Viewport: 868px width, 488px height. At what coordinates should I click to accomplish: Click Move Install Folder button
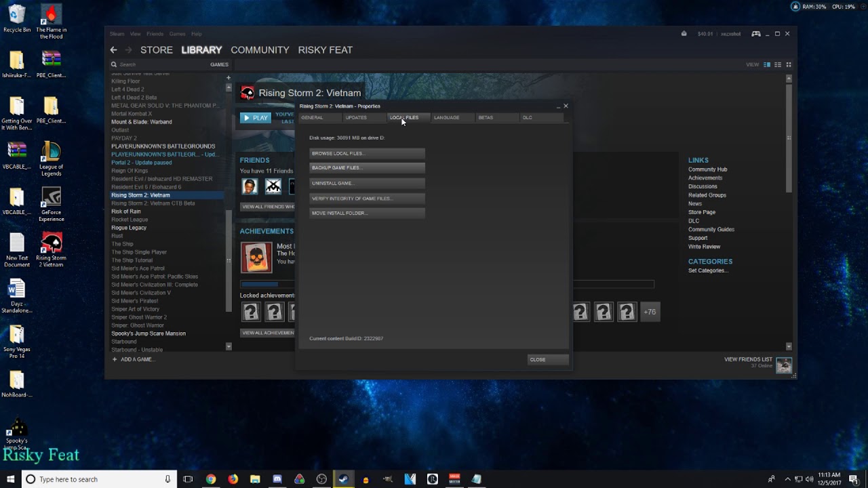(x=367, y=213)
